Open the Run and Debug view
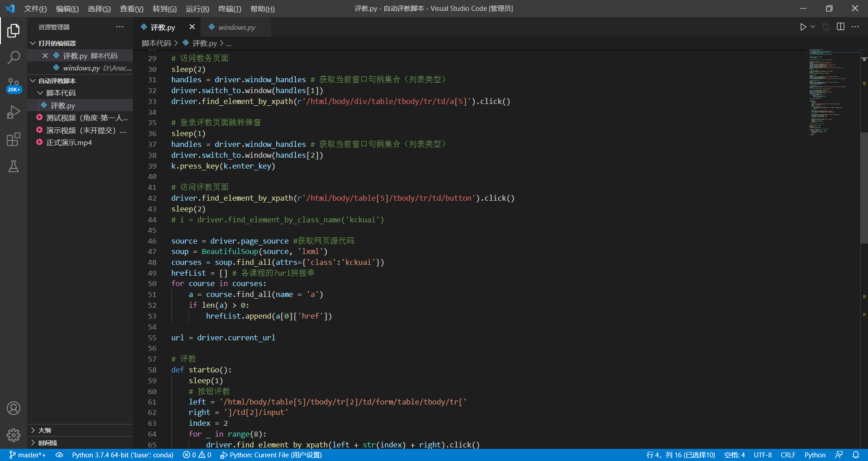Viewport: 868px width, 461px height. pyautogui.click(x=14, y=112)
